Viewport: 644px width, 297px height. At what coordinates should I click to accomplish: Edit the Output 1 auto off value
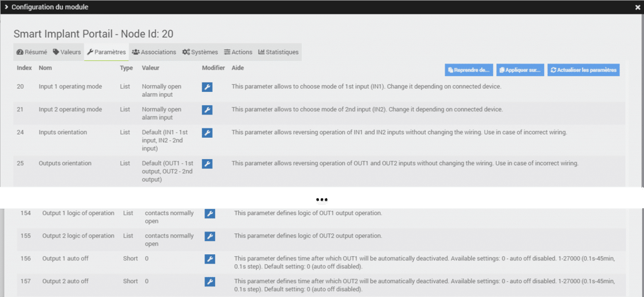point(210,259)
